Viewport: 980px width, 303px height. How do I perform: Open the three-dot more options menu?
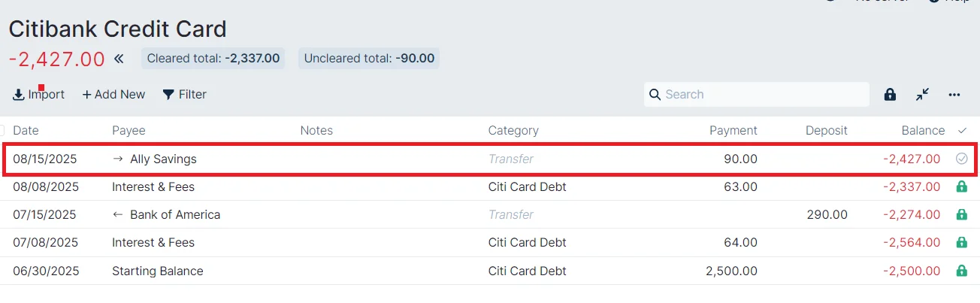point(954,95)
